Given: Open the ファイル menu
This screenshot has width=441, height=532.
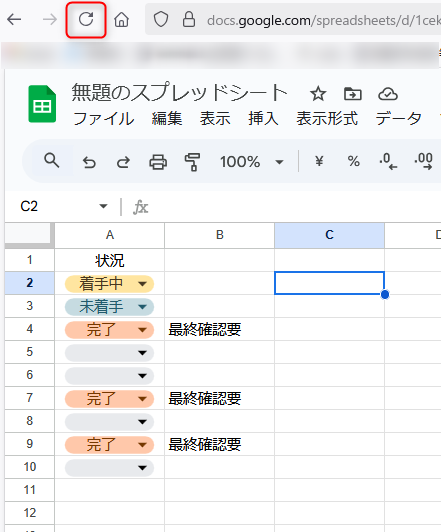Looking at the screenshot, I should click(x=104, y=119).
